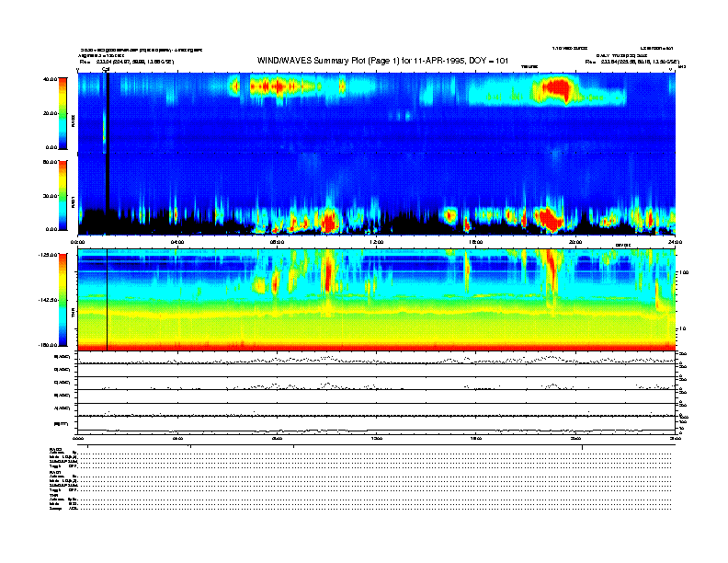The image size is (728, 563).
Task: Click the 20.00 label on RAD2 scale
Action: (x=50, y=113)
